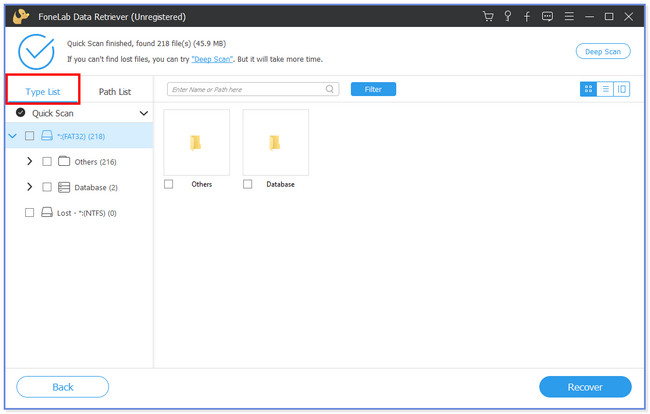This screenshot has width=650, height=414.
Task: Click the FAT32 drive icon
Action: point(47,136)
